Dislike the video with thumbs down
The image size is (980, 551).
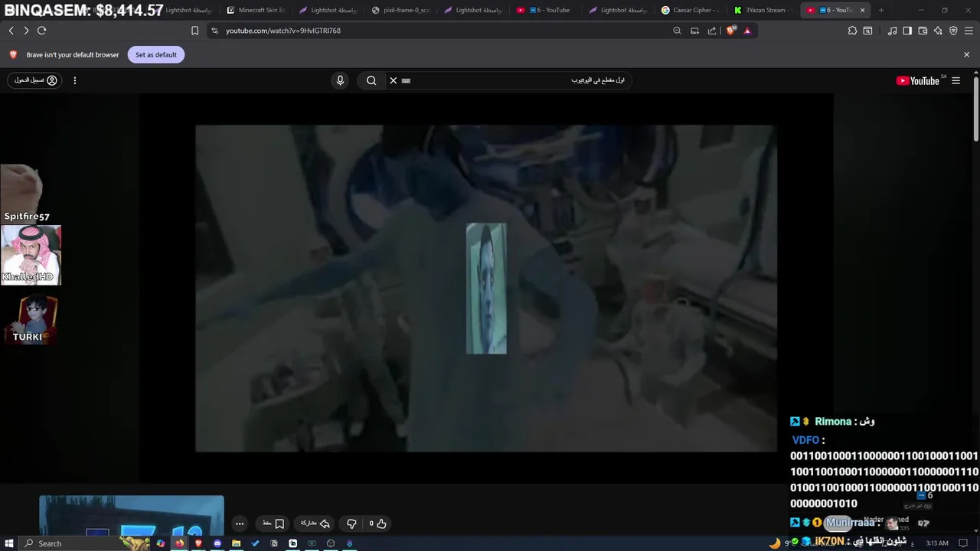[351, 523]
